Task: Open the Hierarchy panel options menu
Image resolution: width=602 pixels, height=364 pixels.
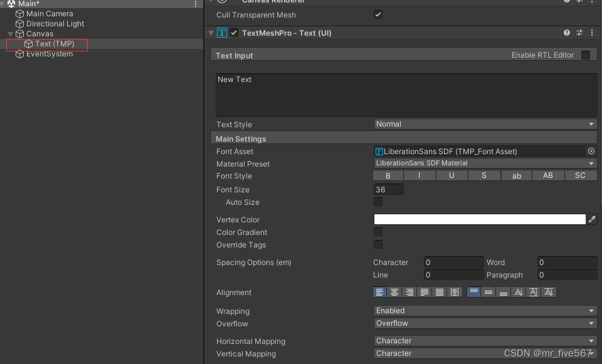Action: point(196,4)
